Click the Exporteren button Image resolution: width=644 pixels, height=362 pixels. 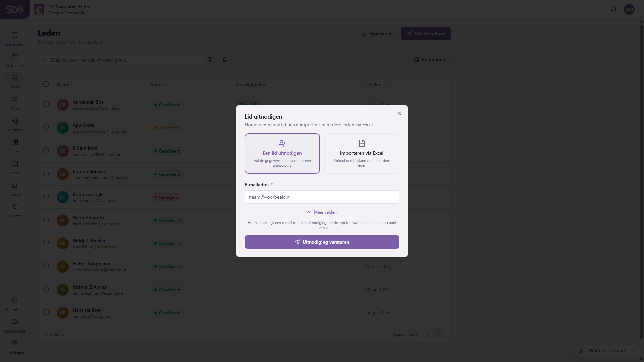point(377,34)
